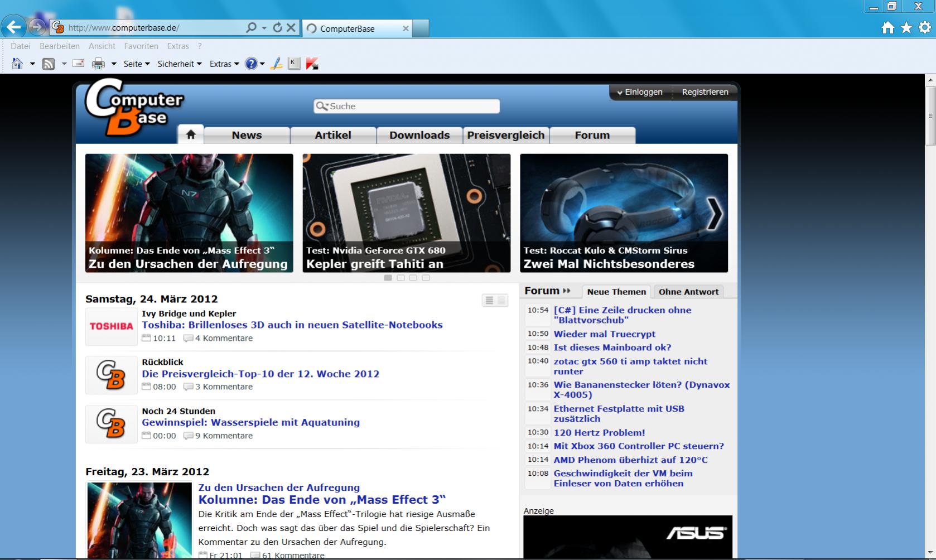Viewport: 936px width, 560px height.
Task: Go to ComputerBase home via house tab
Action: click(x=191, y=134)
